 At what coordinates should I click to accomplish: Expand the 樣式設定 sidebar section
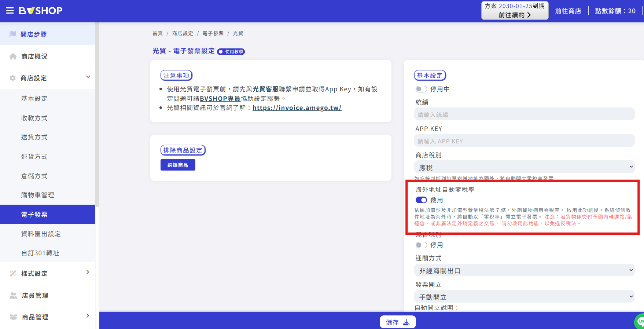88,272
